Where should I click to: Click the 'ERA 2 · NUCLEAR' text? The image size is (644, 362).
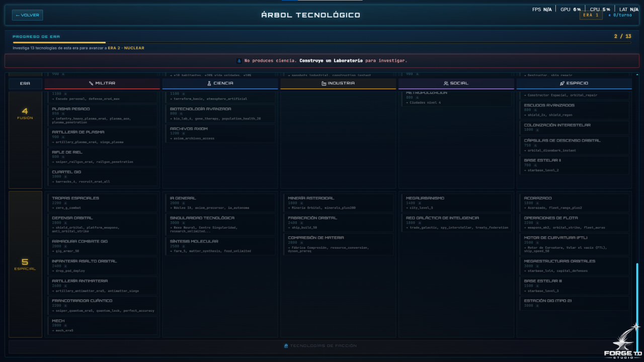(126, 48)
